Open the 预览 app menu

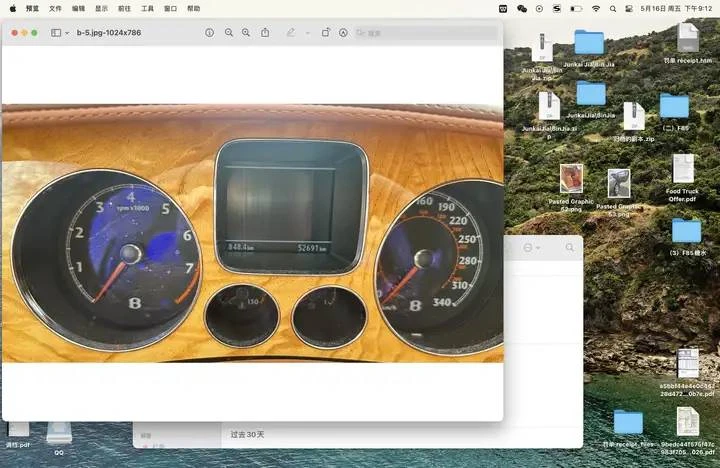pos(33,8)
